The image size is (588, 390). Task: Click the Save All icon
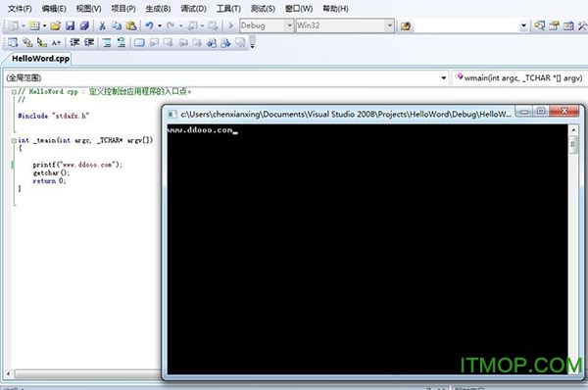(x=84, y=25)
